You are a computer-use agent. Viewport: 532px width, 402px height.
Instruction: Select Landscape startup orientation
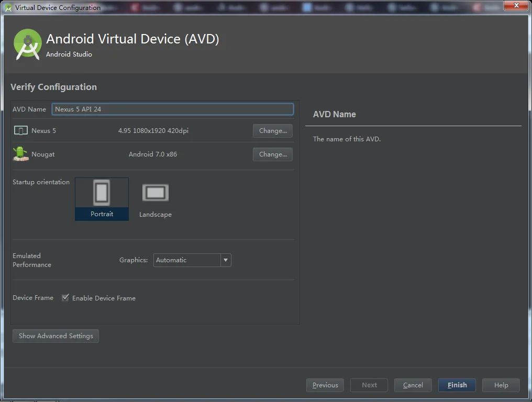[156, 200]
